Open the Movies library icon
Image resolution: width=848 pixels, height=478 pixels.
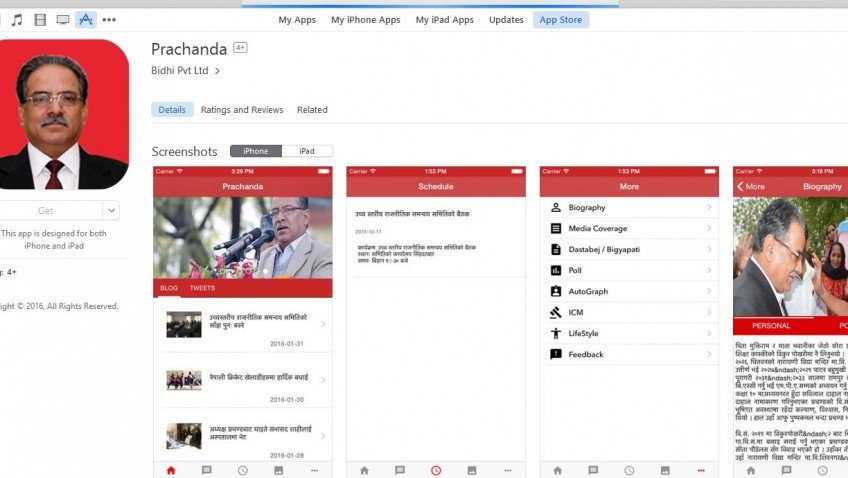tap(40, 20)
